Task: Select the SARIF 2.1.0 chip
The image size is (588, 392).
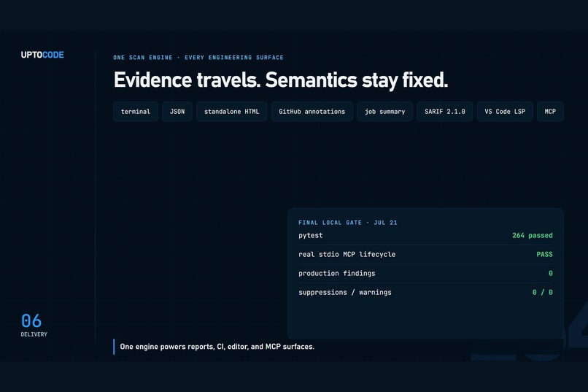Action: [445, 112]
